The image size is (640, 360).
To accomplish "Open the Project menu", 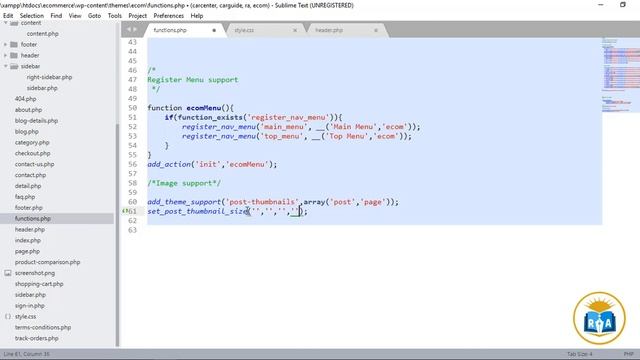I will [138, 16].
